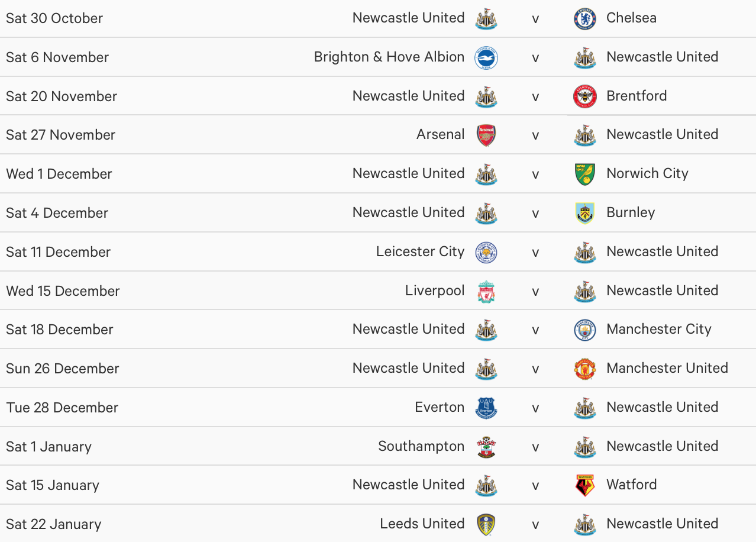Click the Arsenal cannon crest
The image size is (756, 542).
tap(486, 135)
